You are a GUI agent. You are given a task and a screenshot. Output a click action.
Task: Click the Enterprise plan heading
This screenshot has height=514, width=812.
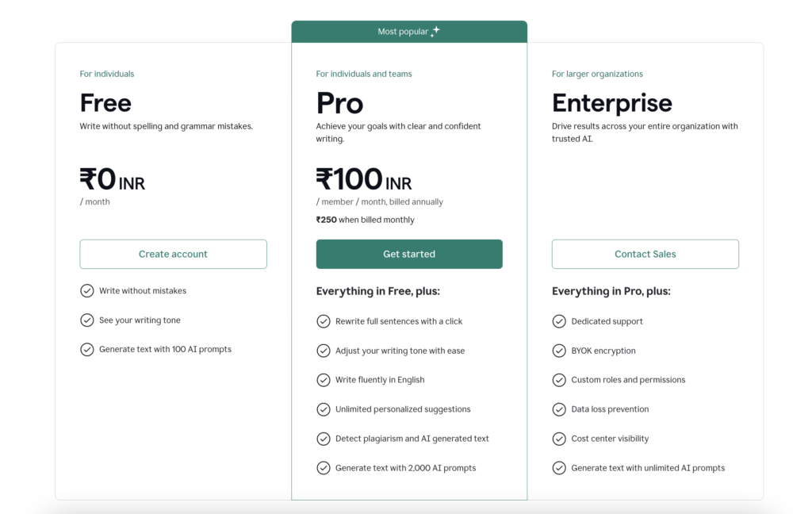point(611,103)
